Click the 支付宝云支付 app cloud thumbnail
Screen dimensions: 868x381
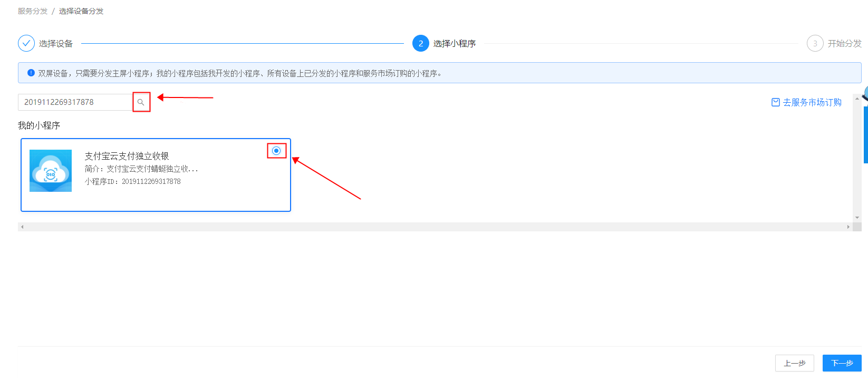coord(51,171)
